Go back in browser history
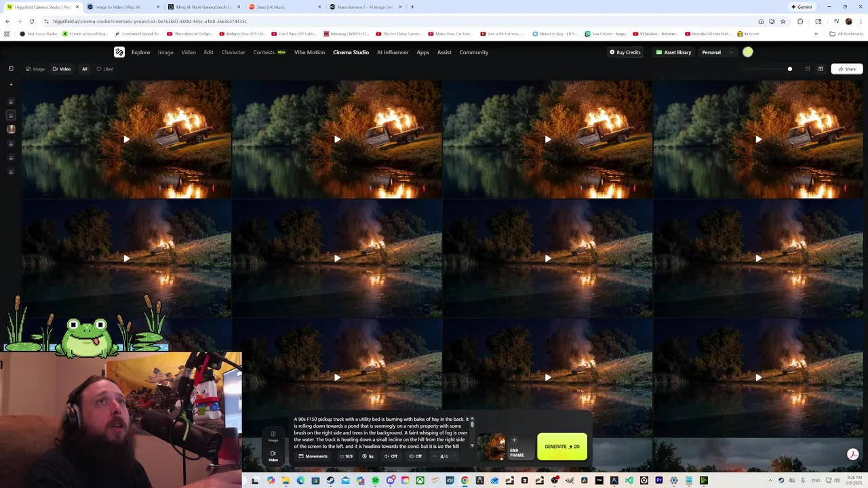 pyautogui.click(x=7, y=21)
